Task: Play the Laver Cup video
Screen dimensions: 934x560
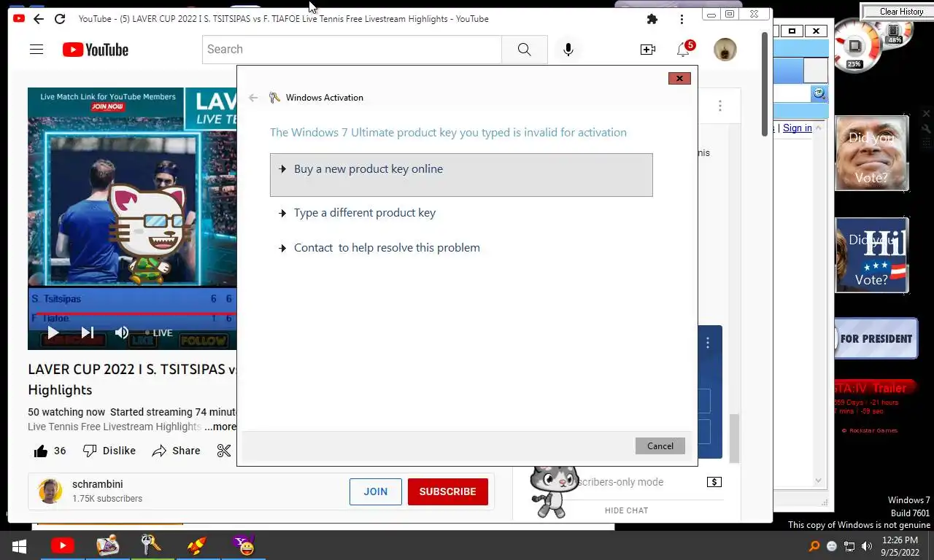Action: 53,332
